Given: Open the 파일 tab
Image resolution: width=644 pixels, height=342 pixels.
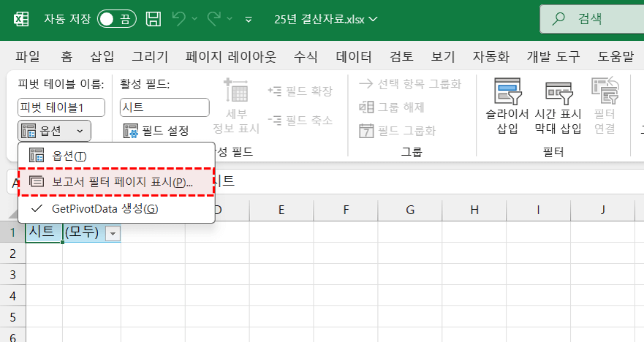Looking at the screenshot, I should (x=28, y=56).
